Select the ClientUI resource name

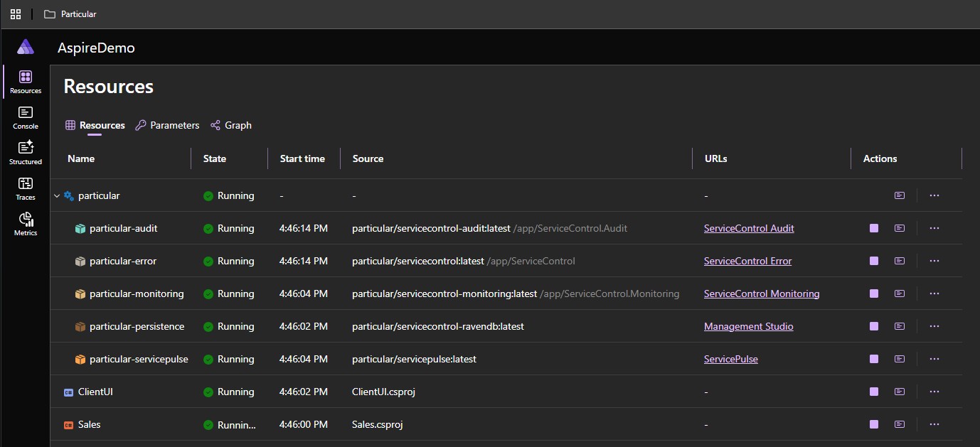pyautogui.click(x=95, y=392)
